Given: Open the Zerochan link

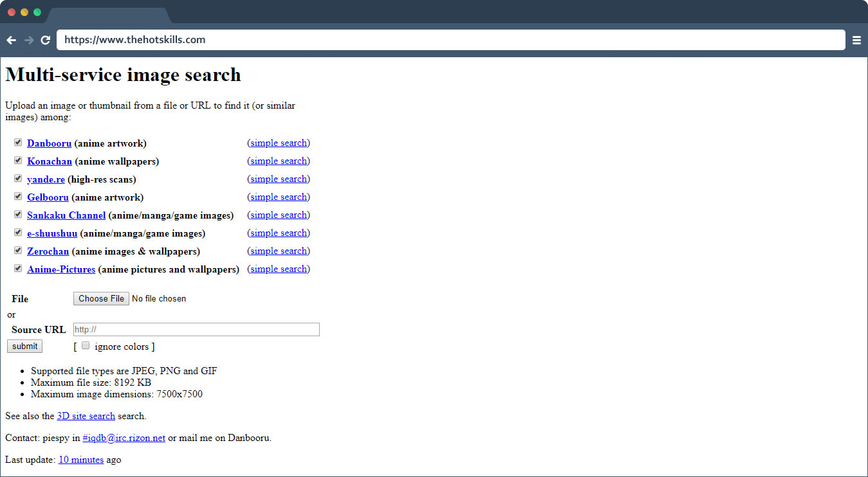Looking at the screenshot, I should (x=48, y=251).
